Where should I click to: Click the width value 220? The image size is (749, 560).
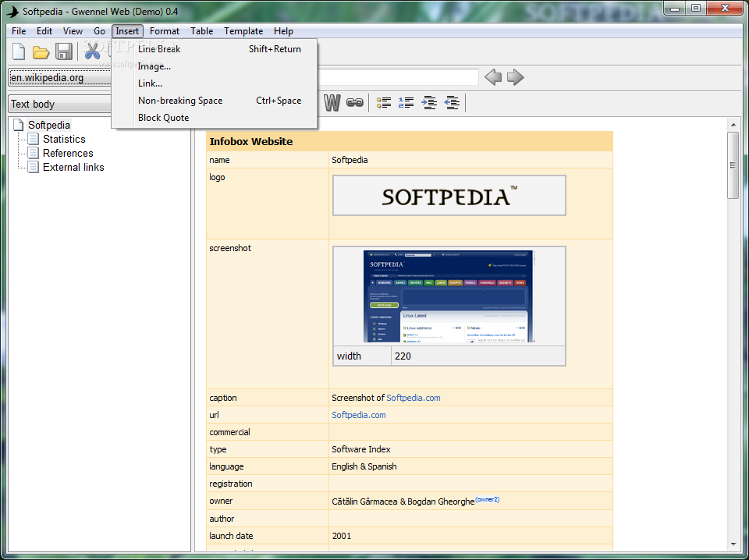pos(403,356)
